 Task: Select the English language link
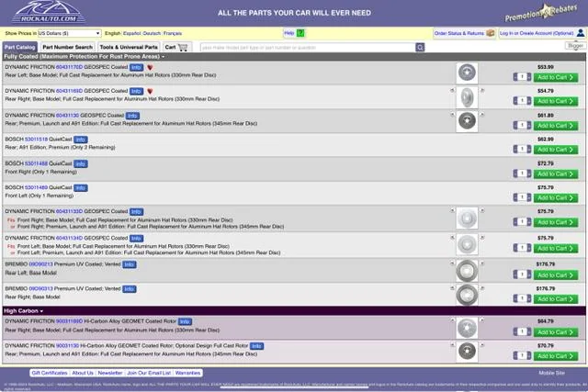click(x=112, y=33)
